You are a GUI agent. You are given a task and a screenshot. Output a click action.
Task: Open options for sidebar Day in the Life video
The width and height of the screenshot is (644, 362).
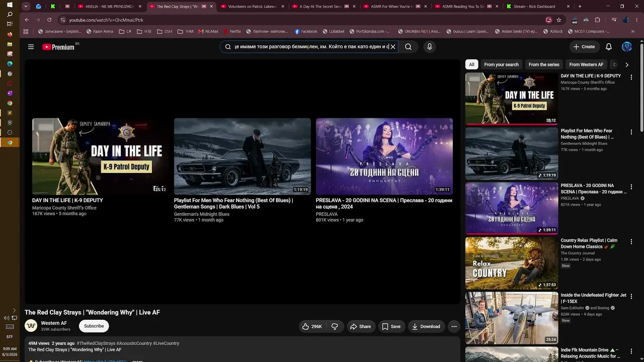631,77
